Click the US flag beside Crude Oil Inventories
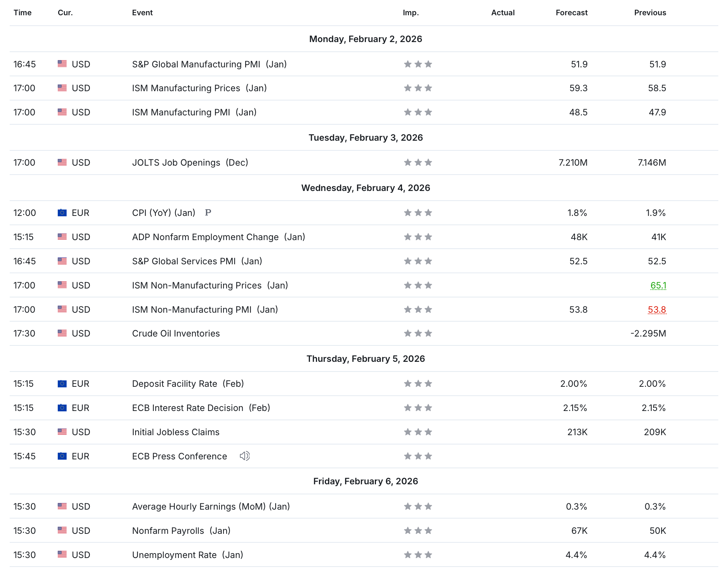 click(62, 333)
